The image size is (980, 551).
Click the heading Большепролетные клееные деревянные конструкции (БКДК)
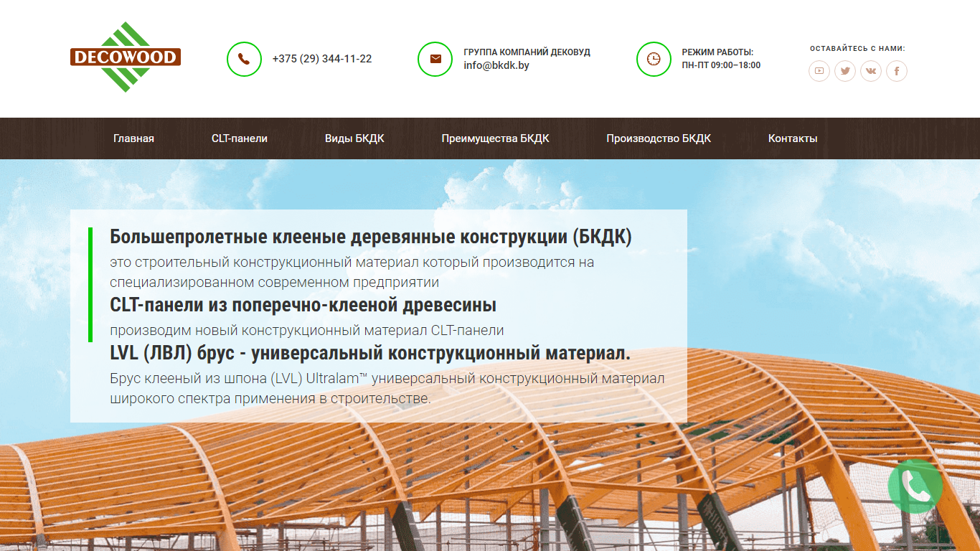point(371,237)
